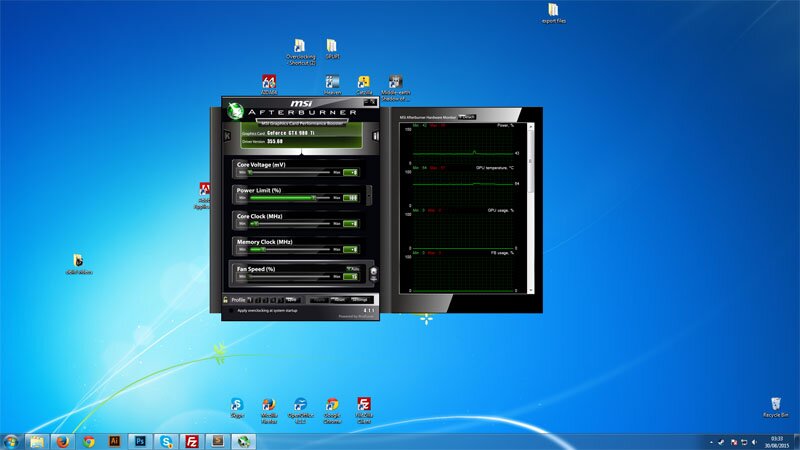This screenshot has height=450, width=800.
Task: Select the Heaven benchmark desktop icon
Action: pyautogui.click(x=332, y=85)
